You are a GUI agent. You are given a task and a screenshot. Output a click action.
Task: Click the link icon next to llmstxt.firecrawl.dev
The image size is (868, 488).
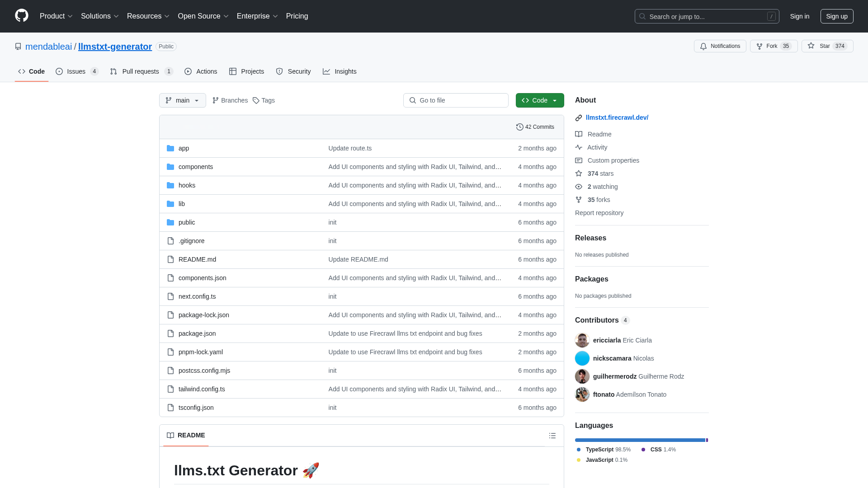pyautogui.click(x=579, y=118)
